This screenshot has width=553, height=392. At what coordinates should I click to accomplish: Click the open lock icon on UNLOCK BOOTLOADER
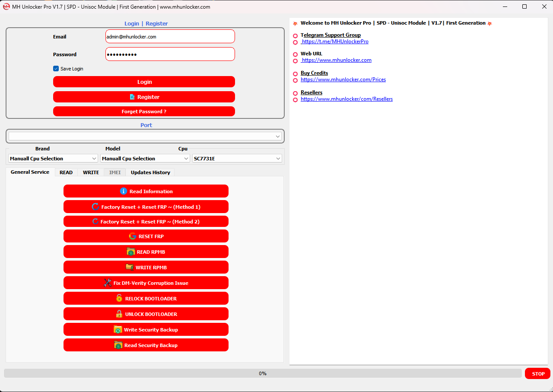point(119,314)
